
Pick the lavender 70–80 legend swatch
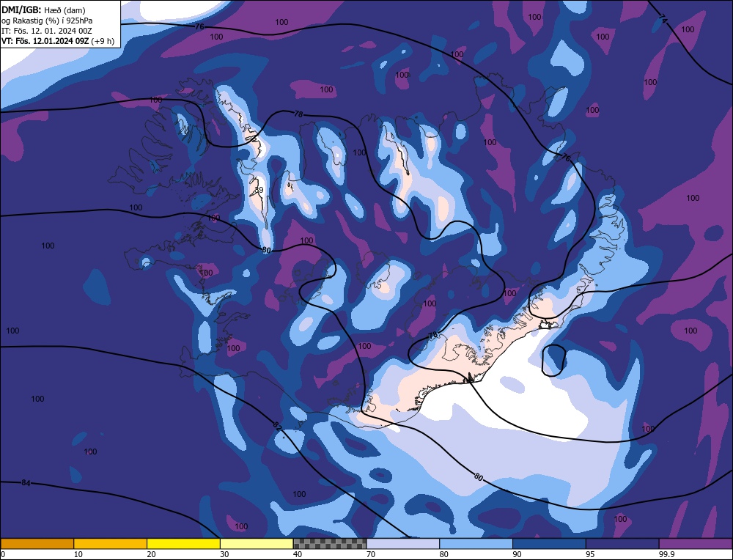click(403, 544)
